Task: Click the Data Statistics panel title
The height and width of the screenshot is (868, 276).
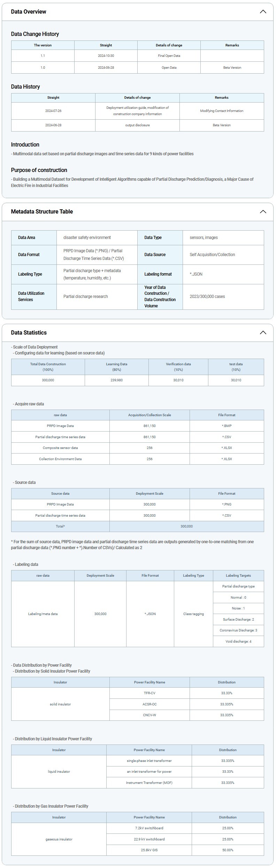Action: [x=29, y=332]
